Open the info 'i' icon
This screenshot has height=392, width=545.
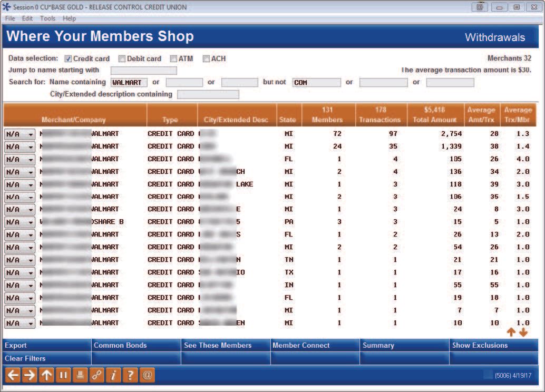tap(113, 375)
